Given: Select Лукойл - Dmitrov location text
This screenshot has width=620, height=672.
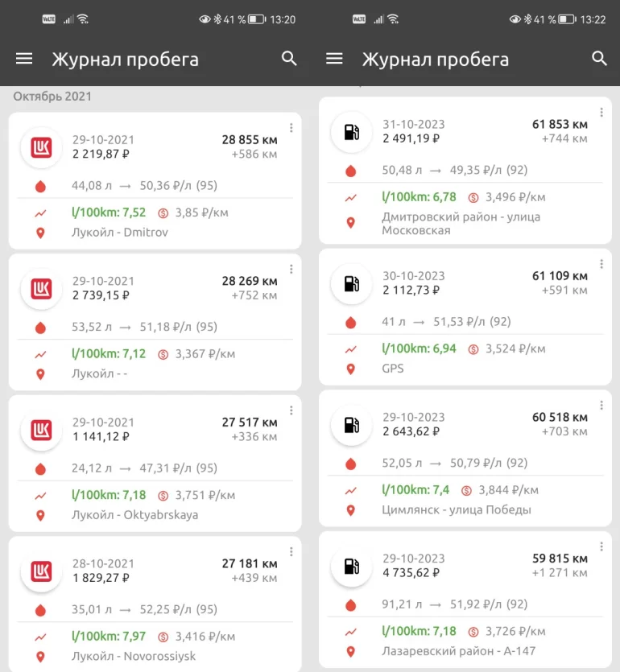Looking at the screenshot, I should point(120,233).
